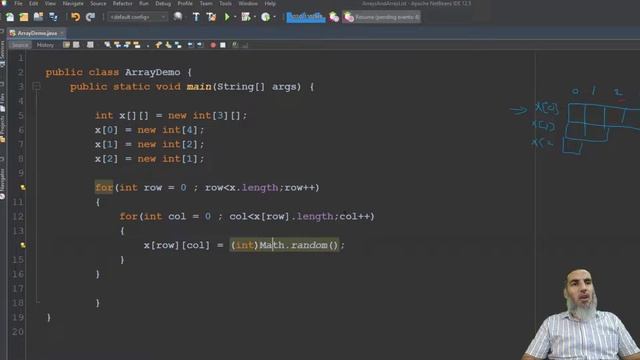Go to Previous Bookmark icon
Viewport: 640px width, 360px height.
tap(158, 45)
